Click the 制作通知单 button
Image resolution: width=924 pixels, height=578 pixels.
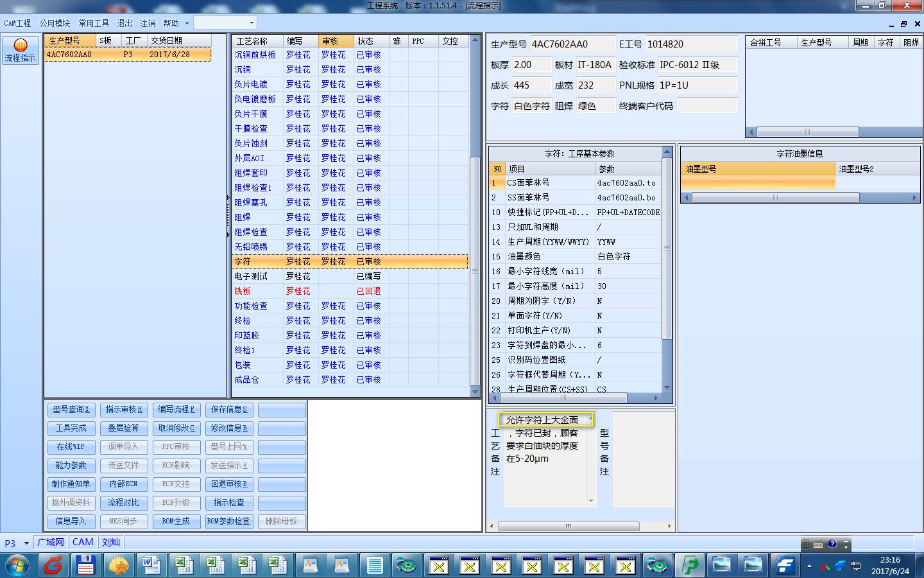click(71, 484)
